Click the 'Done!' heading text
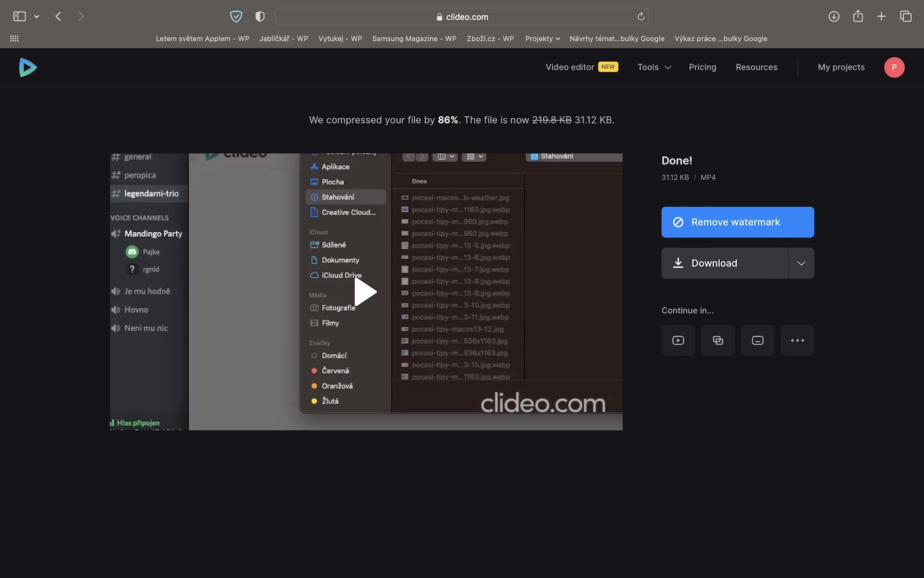Screen dimensions: 924x578 (x=677, y=161)
